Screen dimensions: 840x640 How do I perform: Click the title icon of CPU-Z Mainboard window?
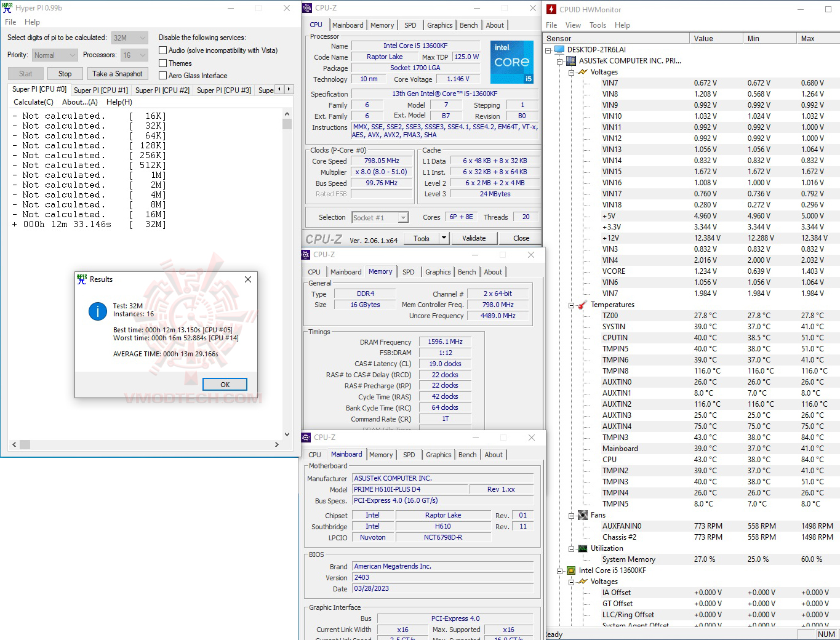pos(306,438)
